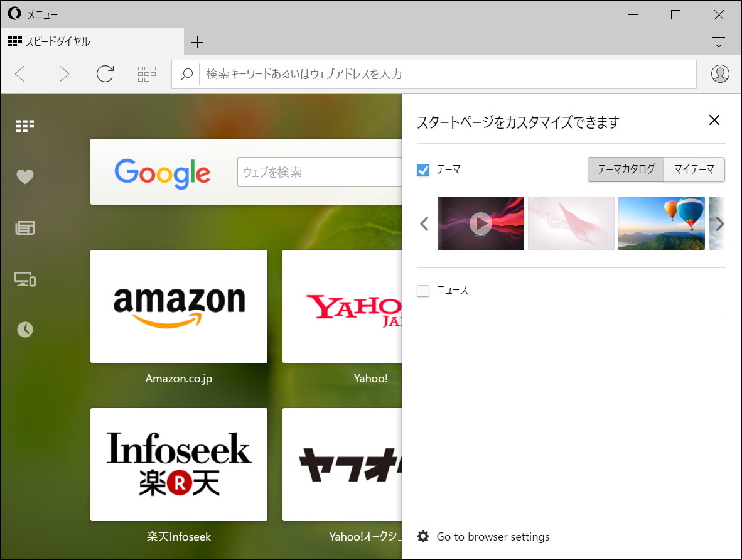Reload the page with the refresh icon
The height and width of the screenshot is (560, 742).
click(105, 73)
